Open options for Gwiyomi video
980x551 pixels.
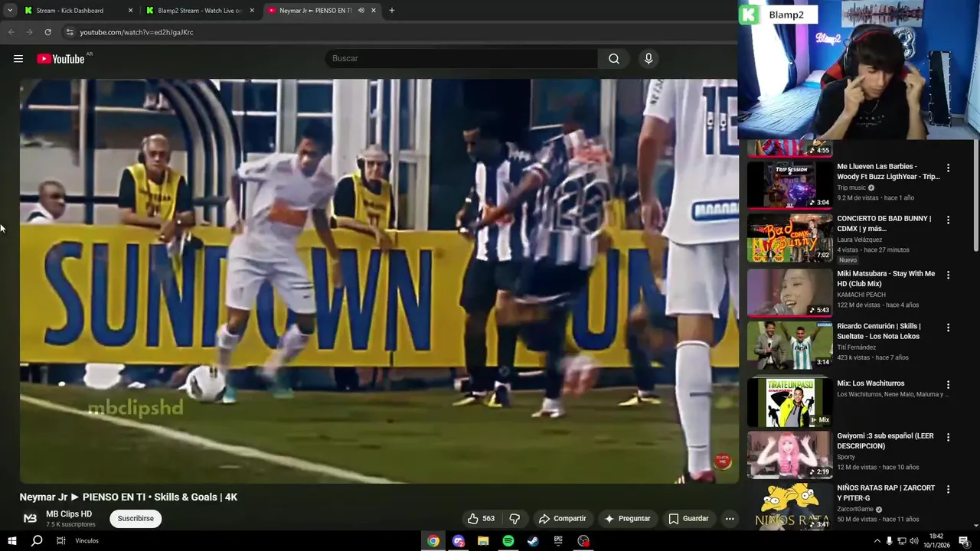[x=948, y=438]
